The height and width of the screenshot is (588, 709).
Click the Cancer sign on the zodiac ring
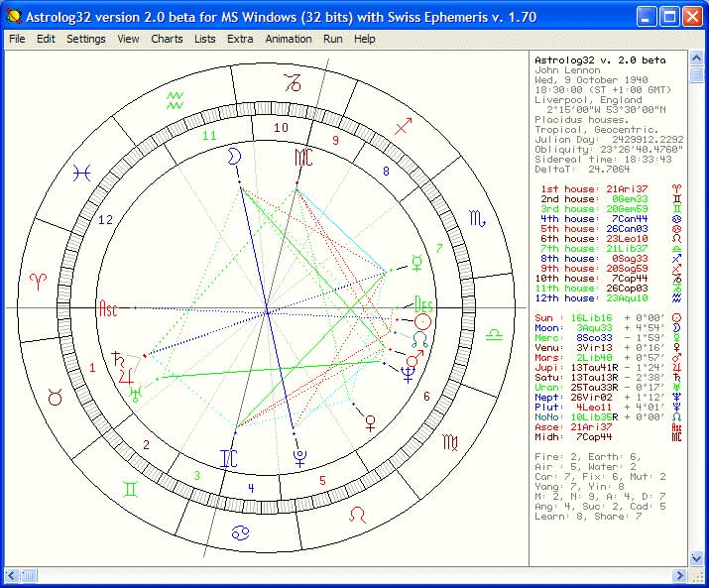point(240,532)
